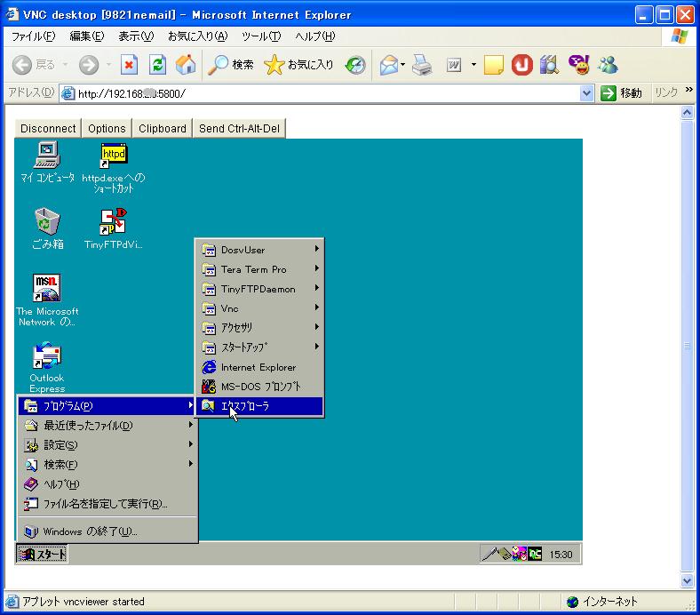
Task: Click the スタート (Start) taskbar button
Action: click(x=42, y=555)
